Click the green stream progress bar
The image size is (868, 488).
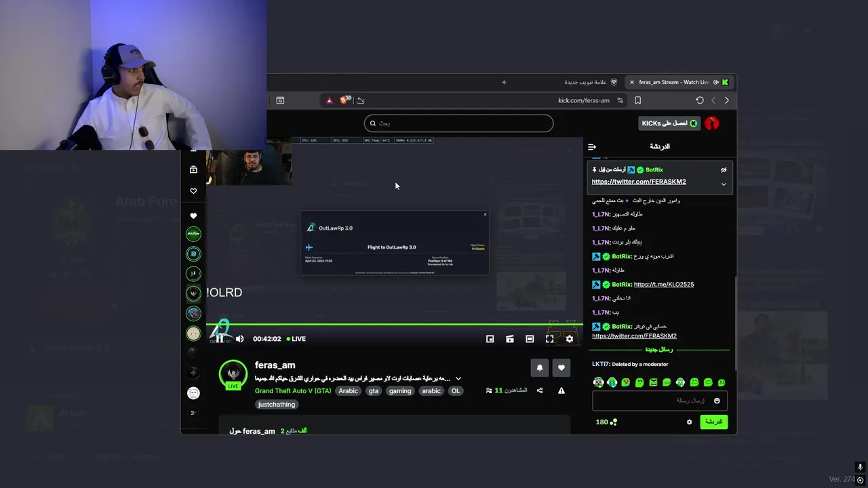[395, 324]
